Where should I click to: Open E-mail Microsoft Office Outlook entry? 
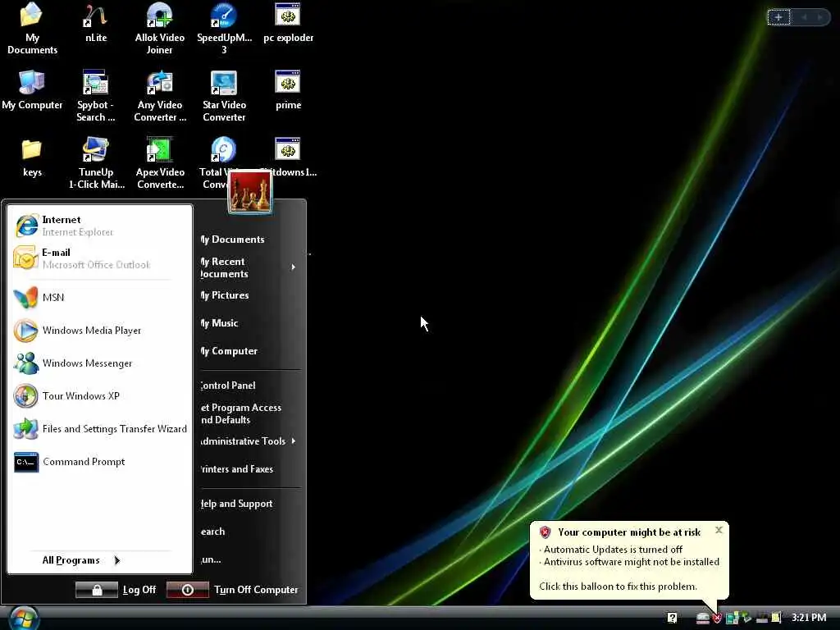point(99,258)
